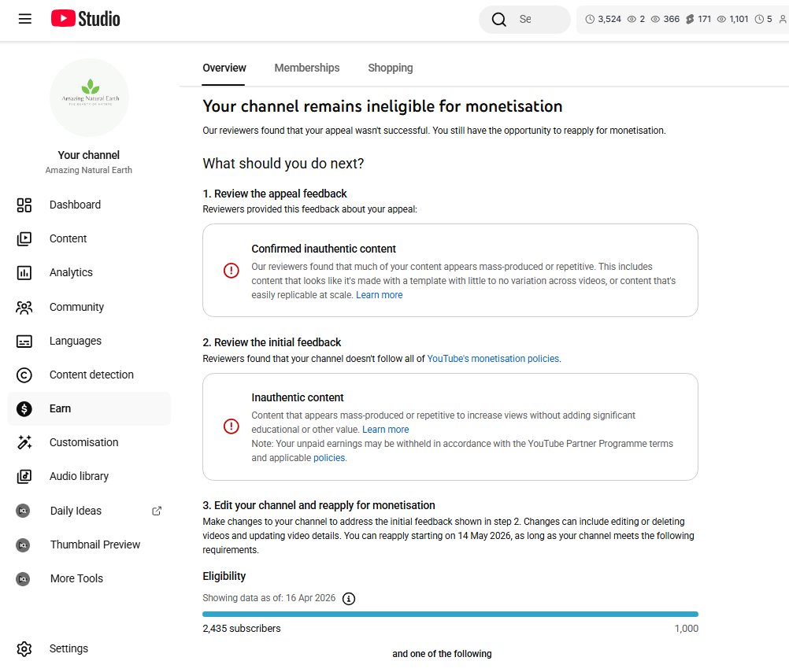The image size is (789, 672).
Task: Open Thumbnail Preview in the sidebar
Action: coord(89,545)
